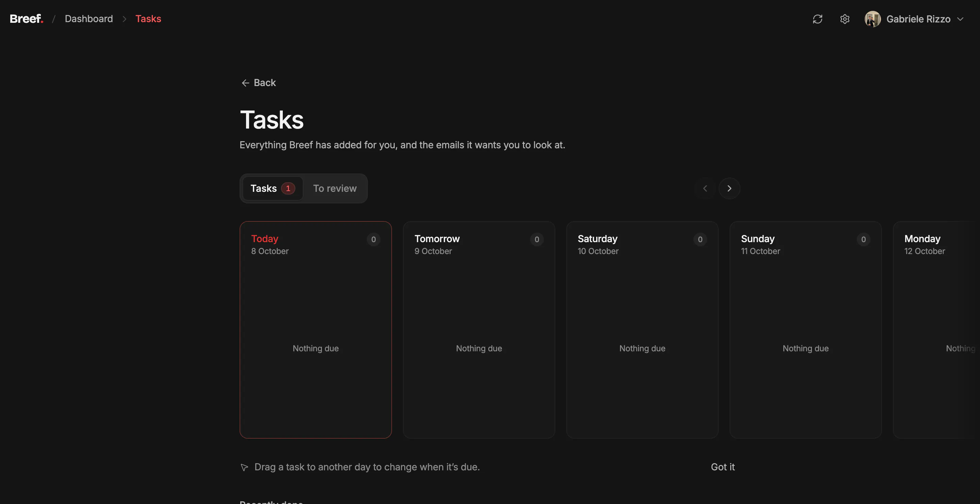Viewport: 980px width, 504px height.
Task: Select the Tasks tab
Action: coord(272,188)
